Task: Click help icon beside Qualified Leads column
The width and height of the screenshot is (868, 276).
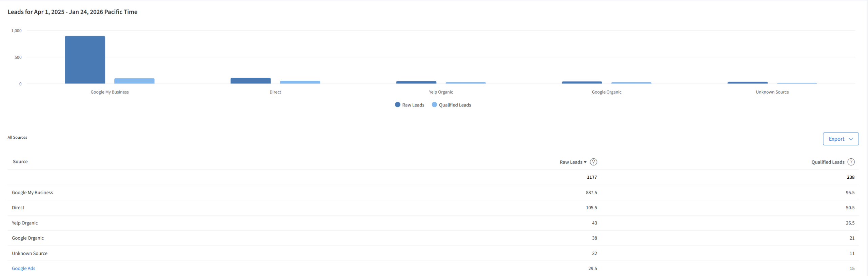Action: pyautogui.click(x=851, y=162)
